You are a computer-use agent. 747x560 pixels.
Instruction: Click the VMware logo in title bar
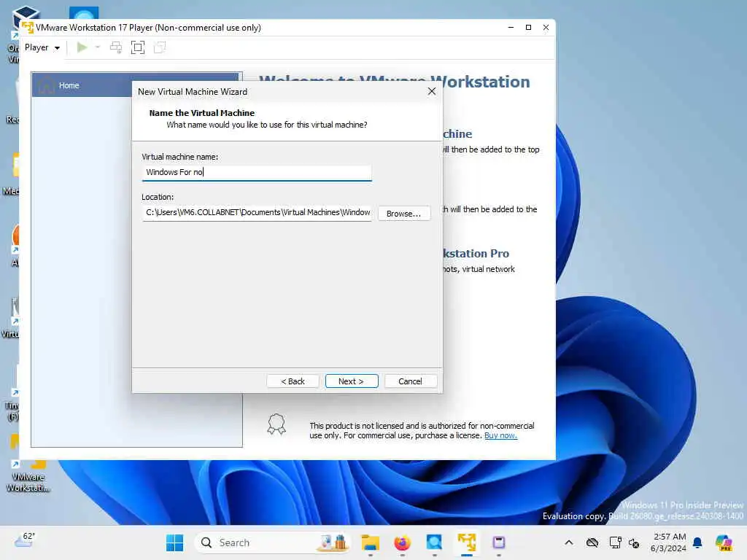(x=28, y=28)
